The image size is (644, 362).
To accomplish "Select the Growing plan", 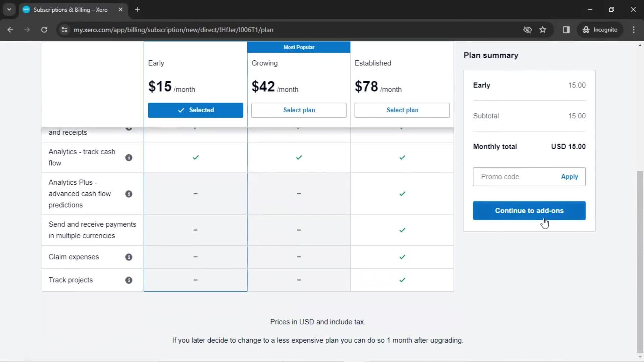I will 299,110.
